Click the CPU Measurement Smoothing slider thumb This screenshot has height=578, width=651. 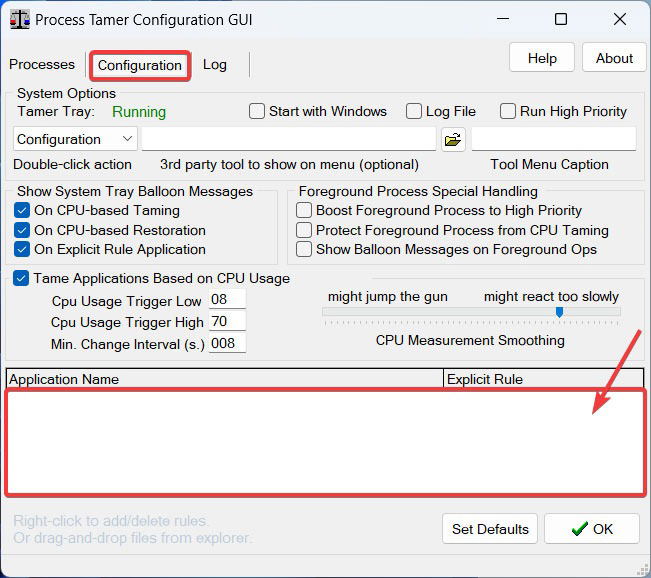559,312
